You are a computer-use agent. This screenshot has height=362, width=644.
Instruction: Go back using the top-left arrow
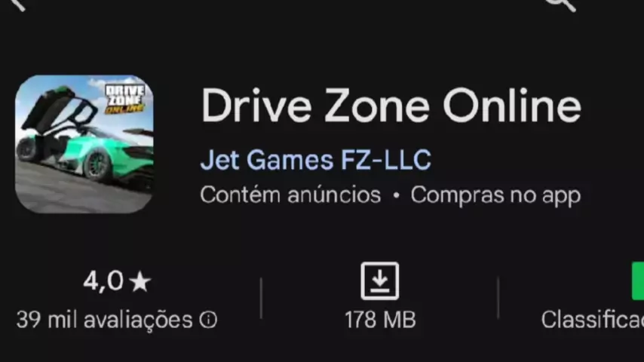click(x=19, y=4)
